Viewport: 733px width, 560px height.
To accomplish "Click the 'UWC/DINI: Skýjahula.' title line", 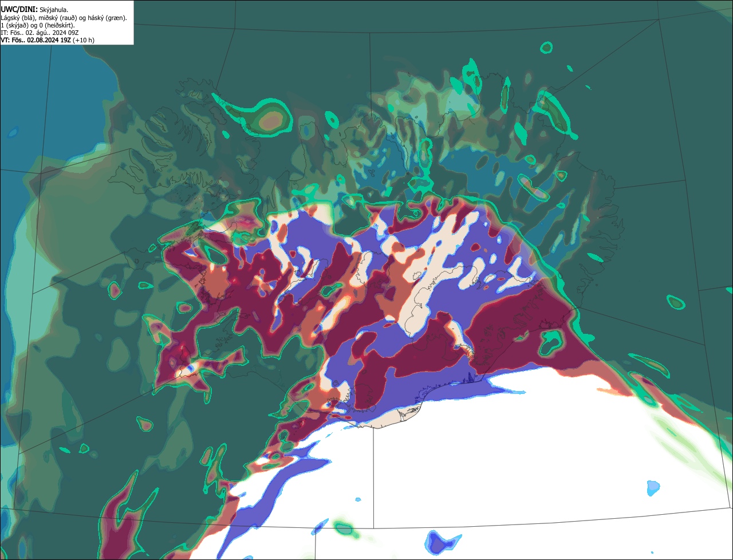I will pyautogui.click(x=34, y=9).
